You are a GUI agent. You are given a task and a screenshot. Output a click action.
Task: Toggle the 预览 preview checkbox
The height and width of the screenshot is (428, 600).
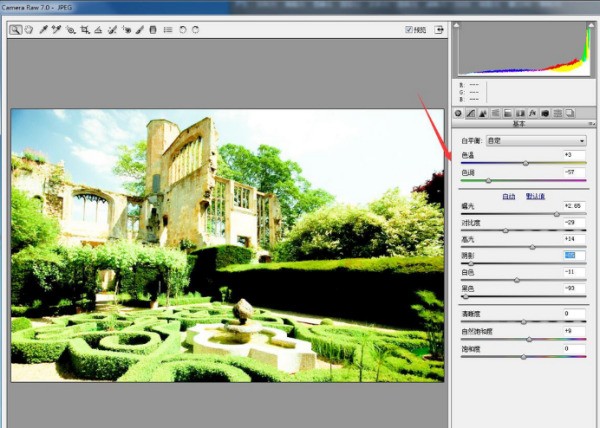(x=409, y=30)
